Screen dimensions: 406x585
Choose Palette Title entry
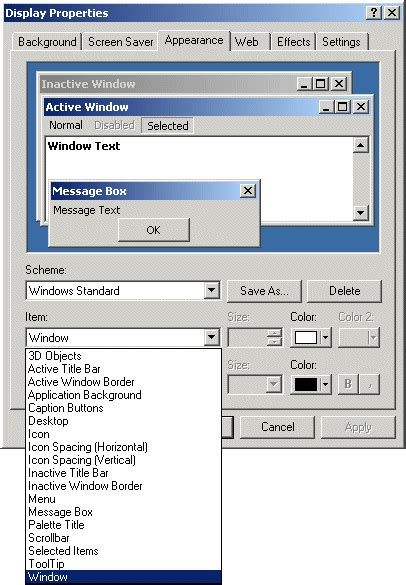[124, 525]
